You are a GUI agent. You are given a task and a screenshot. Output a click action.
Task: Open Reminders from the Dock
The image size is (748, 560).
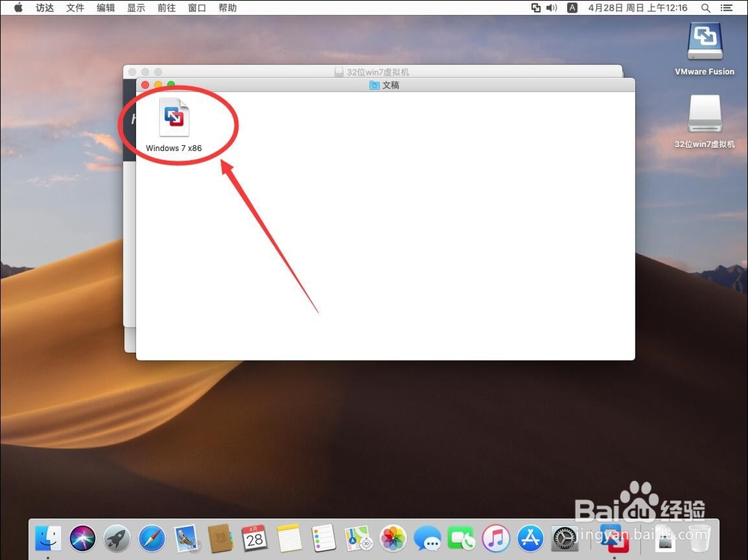[x=324, y=538]
